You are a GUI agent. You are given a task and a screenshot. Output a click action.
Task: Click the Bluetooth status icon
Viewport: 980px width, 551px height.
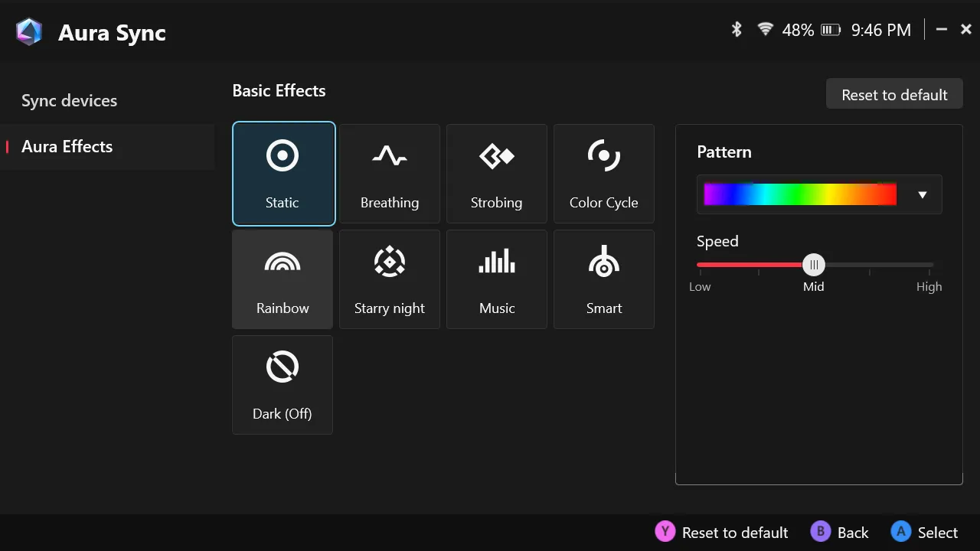coord(737,30)
